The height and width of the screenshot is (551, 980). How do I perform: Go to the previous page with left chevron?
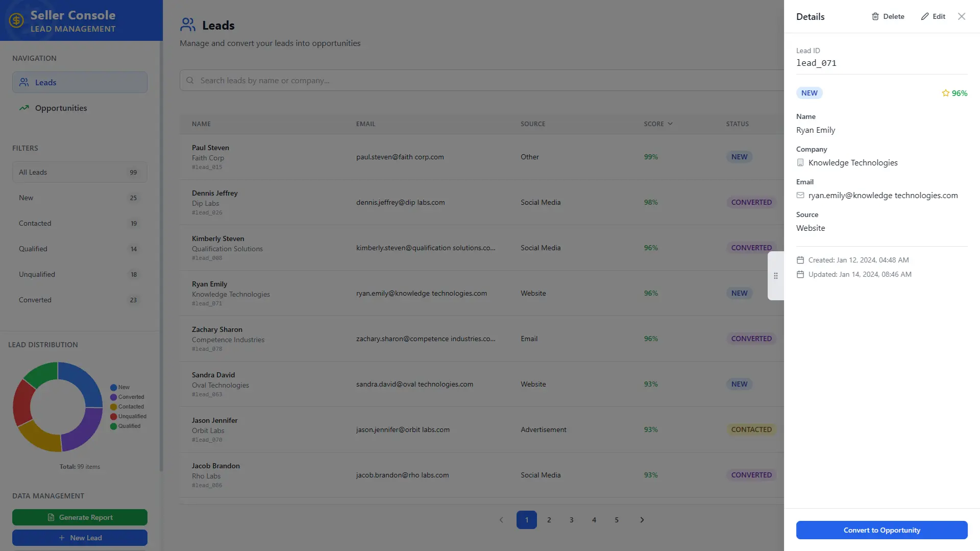(501, 520)
